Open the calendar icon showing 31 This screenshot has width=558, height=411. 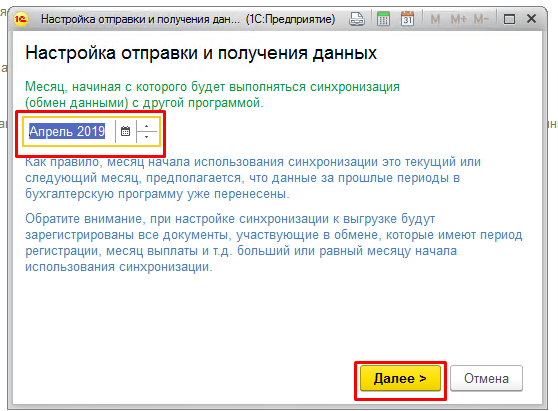click(x=407, y=19)
